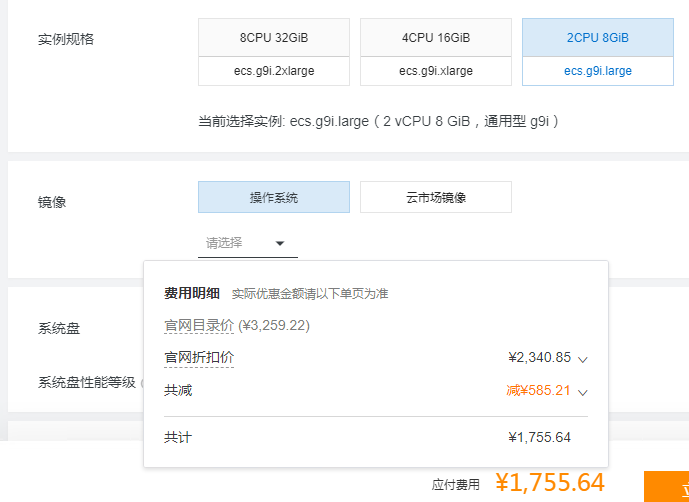Viewport: 689px width, 502px height.
Task: Select the 8CPU 32GiB instance spec
Action: click(x=274, y=38)
